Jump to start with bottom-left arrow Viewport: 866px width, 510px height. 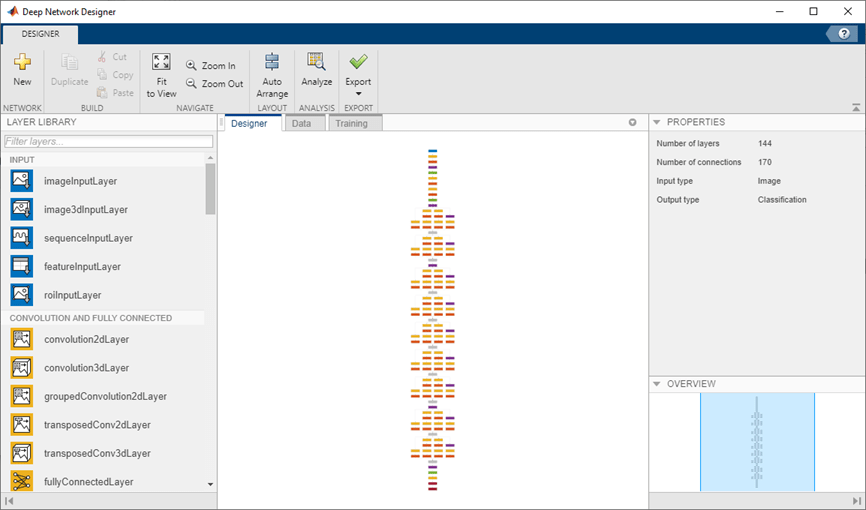[9, 501]
